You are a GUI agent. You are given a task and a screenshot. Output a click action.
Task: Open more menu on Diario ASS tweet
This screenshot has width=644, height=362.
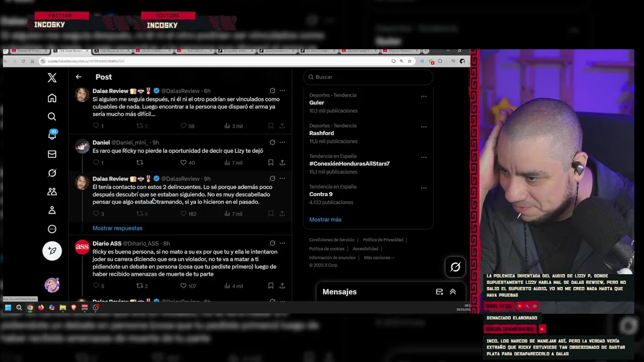282,243
